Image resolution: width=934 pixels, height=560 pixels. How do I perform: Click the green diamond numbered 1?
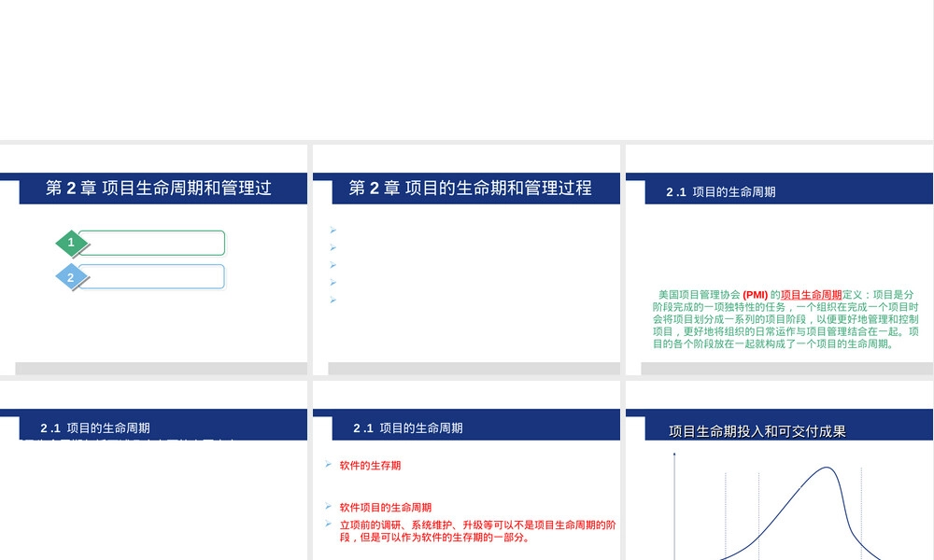72,243
